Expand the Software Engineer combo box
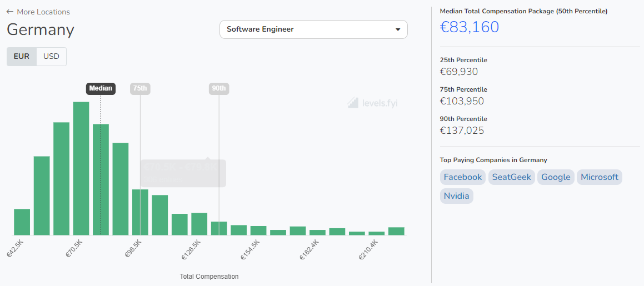Screen dimensions: 644x286 (313, 29)
